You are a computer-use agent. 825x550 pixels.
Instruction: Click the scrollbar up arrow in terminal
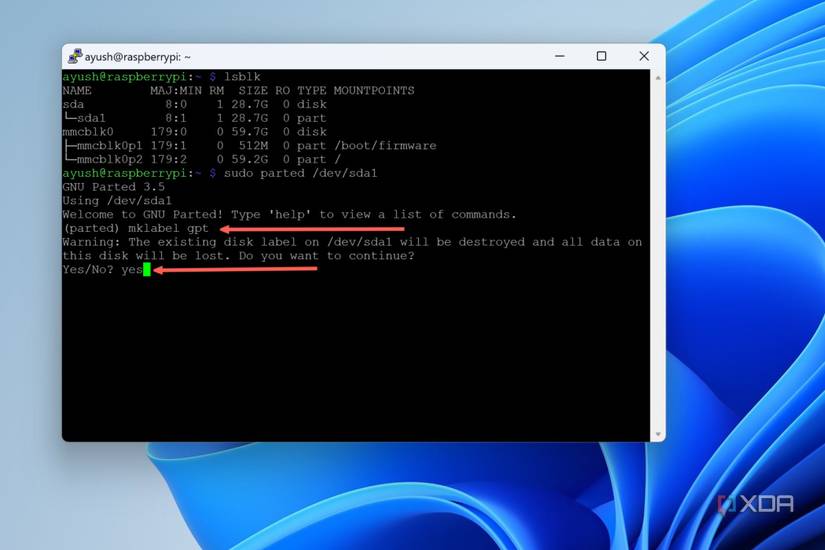[x=658, y=77]
